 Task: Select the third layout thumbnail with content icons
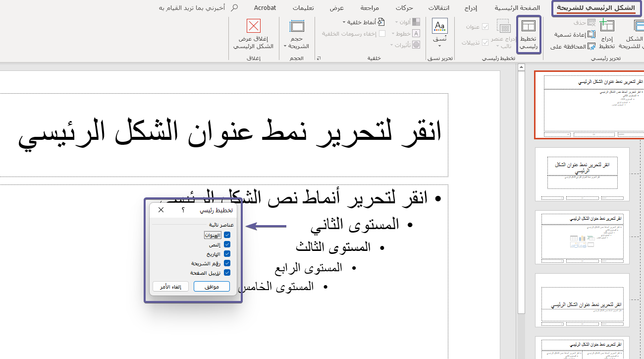tap(582, 237)
